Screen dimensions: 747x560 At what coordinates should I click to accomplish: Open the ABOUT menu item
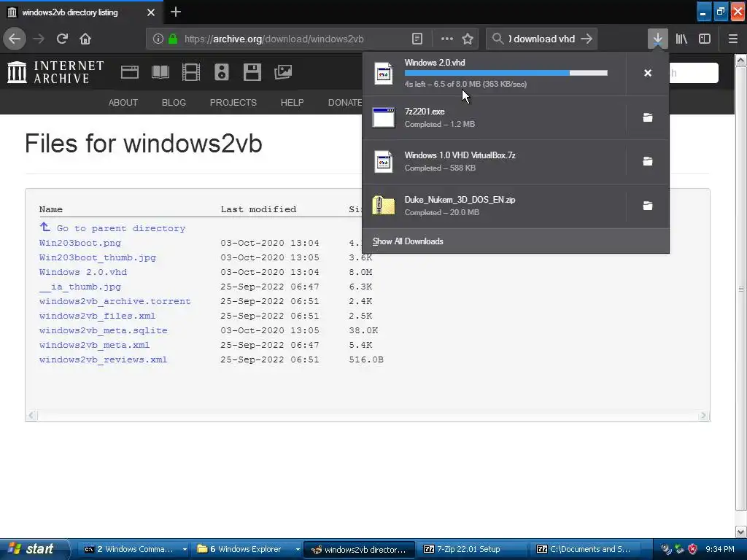pyautogui.click(x=123, y=102)
